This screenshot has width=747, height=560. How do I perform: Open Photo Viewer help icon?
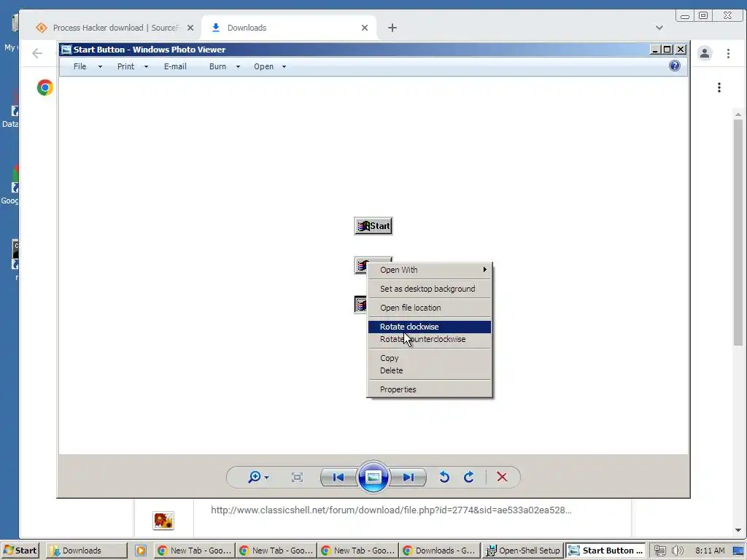pos(675,66)
